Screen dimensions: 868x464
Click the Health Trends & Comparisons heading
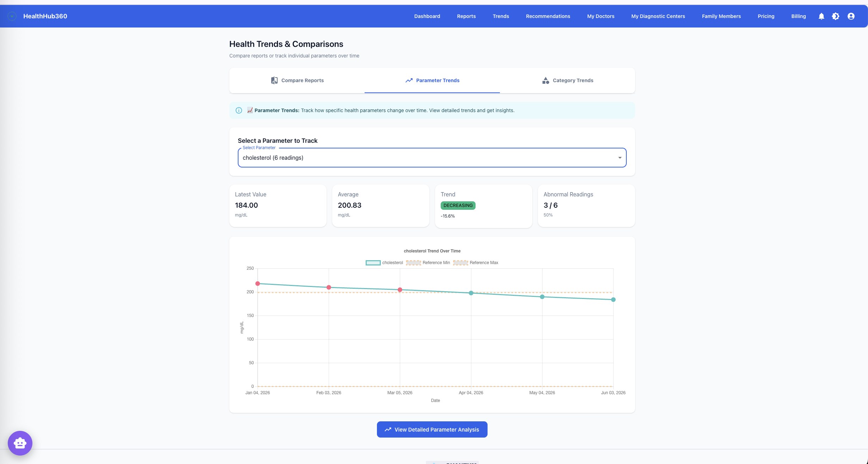tap(286, 44)
